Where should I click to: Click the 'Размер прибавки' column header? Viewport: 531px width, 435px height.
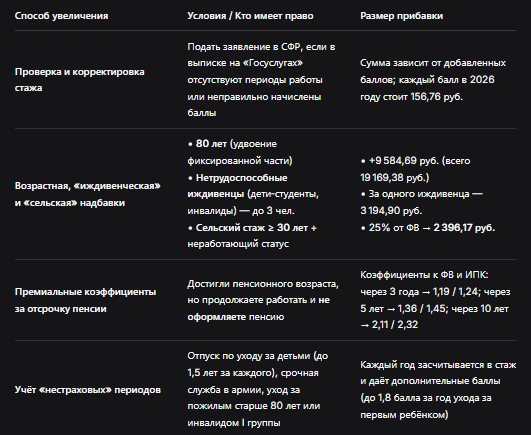[x=401, y=16]
